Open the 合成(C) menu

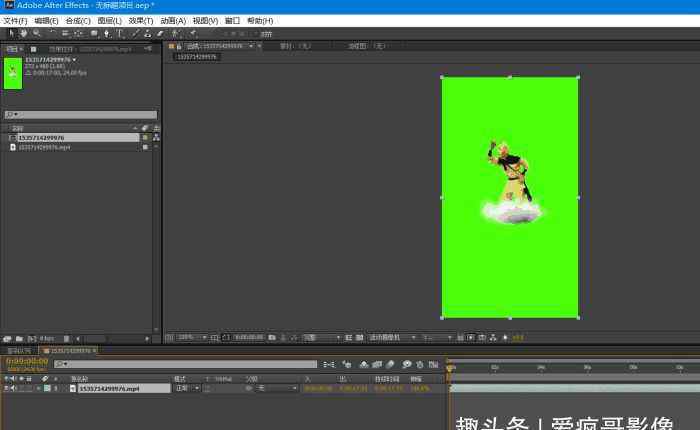point(78,21)
